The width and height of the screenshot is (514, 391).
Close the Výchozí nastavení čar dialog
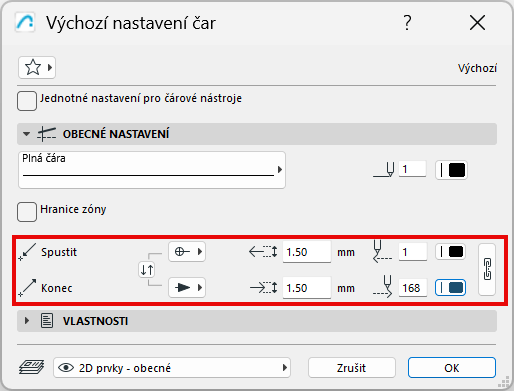477,23
